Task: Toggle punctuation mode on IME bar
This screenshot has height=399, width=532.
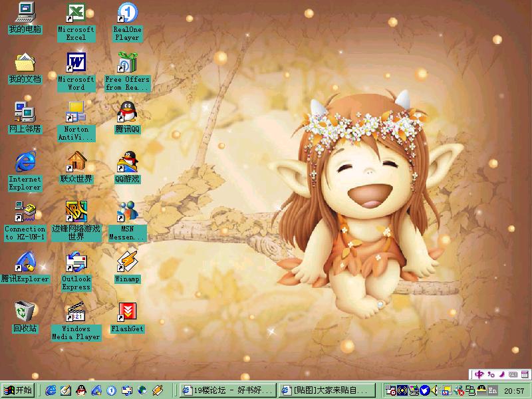Action: [491, 374]
